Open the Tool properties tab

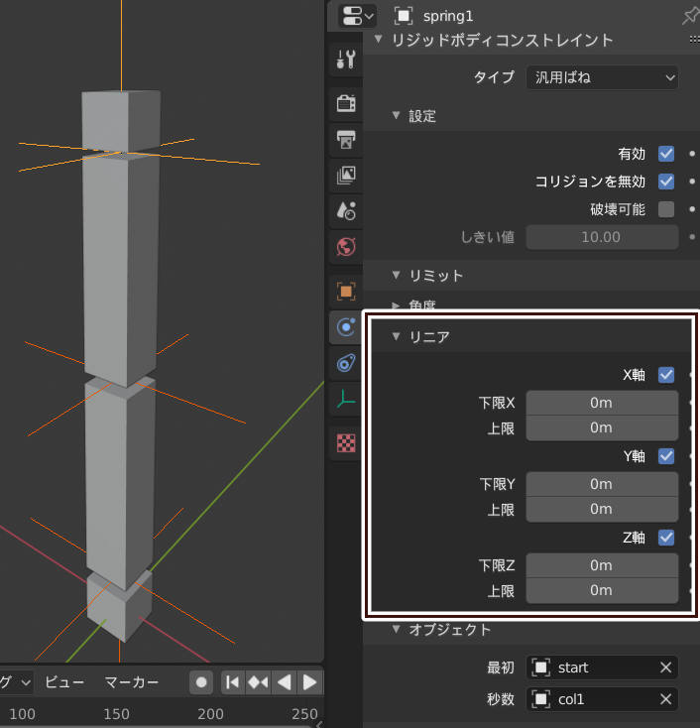point(346,60)
